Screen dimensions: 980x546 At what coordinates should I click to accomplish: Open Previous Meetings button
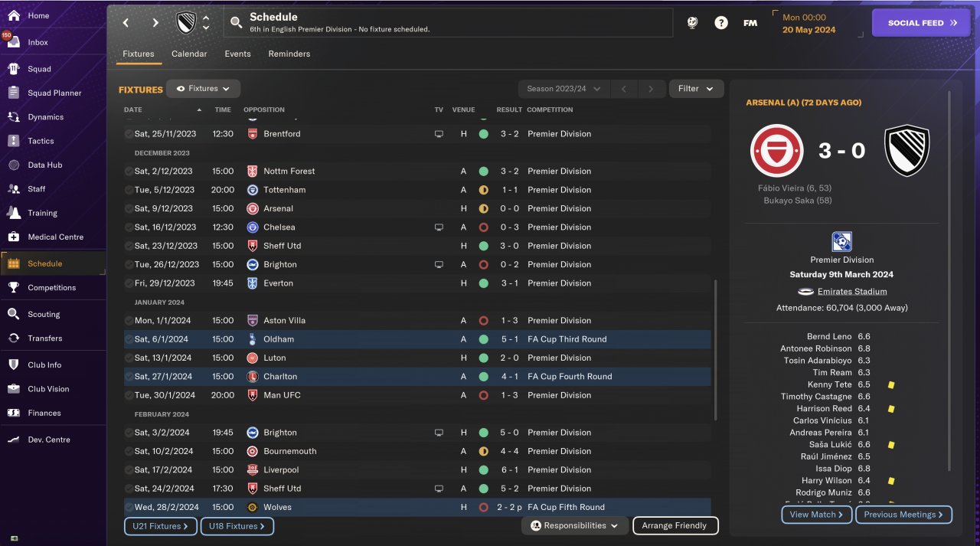coord(904,515)
